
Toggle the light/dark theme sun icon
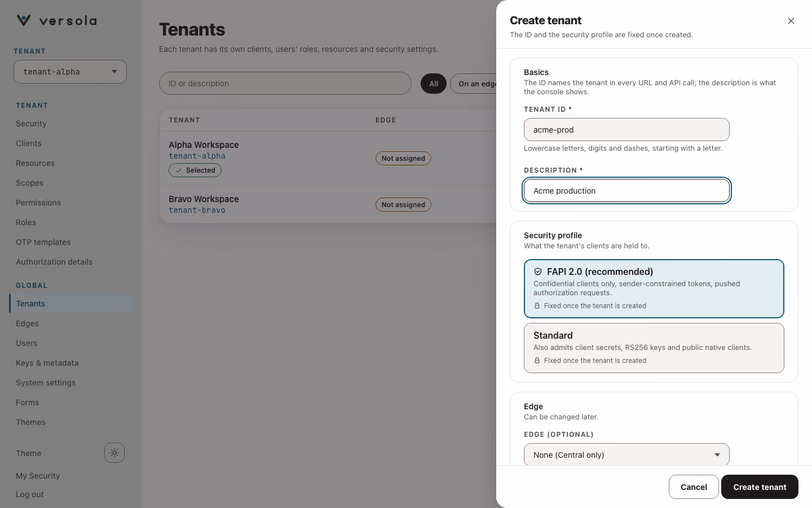(114, 453)
